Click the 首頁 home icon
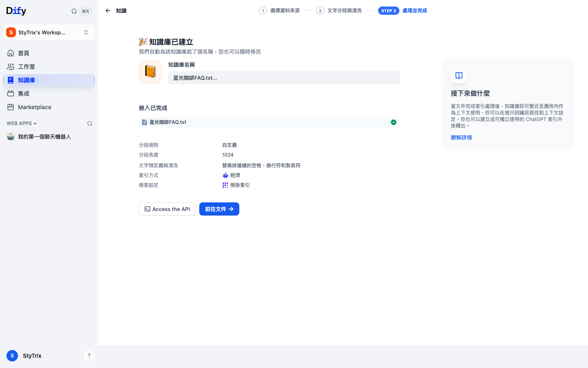 pyautogui.click(x=11, y=53)
